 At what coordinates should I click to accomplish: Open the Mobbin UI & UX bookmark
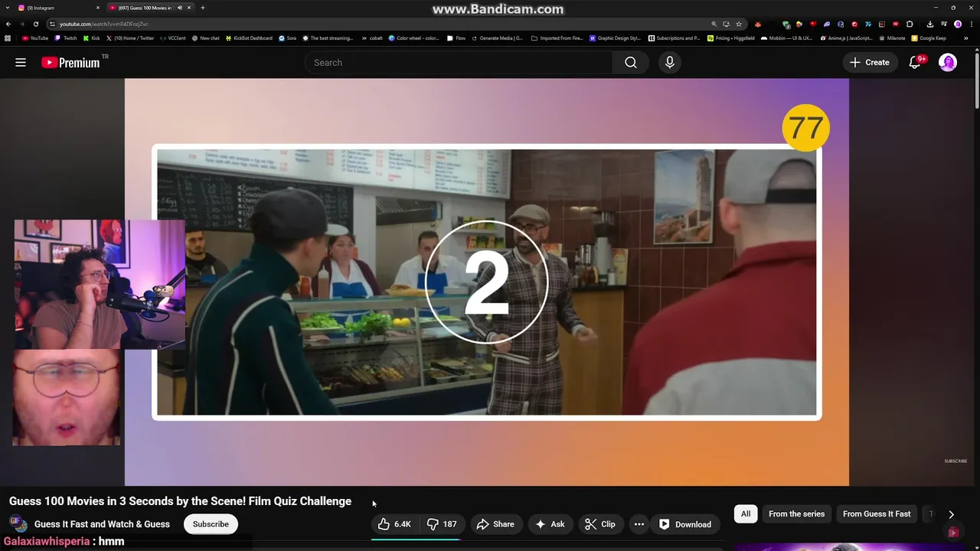tap(786, 38)
